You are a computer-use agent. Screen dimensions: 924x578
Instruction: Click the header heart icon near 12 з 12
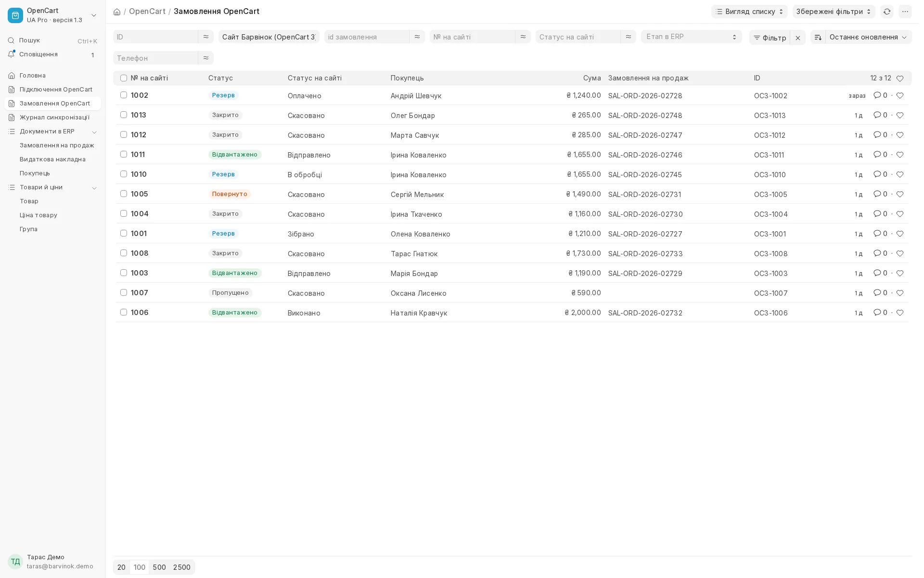tap(900, 78)
